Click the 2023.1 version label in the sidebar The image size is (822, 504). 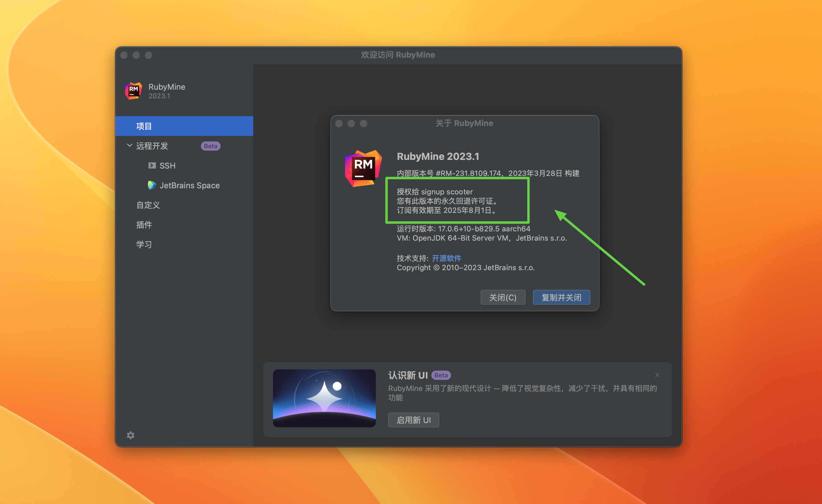pyautogui.click(x=159, y=96)
